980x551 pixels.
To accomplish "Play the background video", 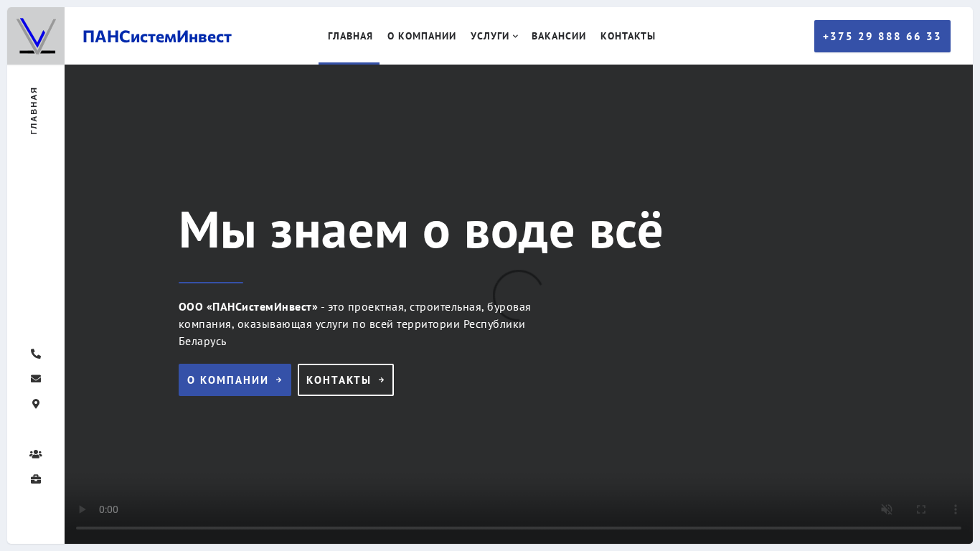I will (x=83, y=509).
